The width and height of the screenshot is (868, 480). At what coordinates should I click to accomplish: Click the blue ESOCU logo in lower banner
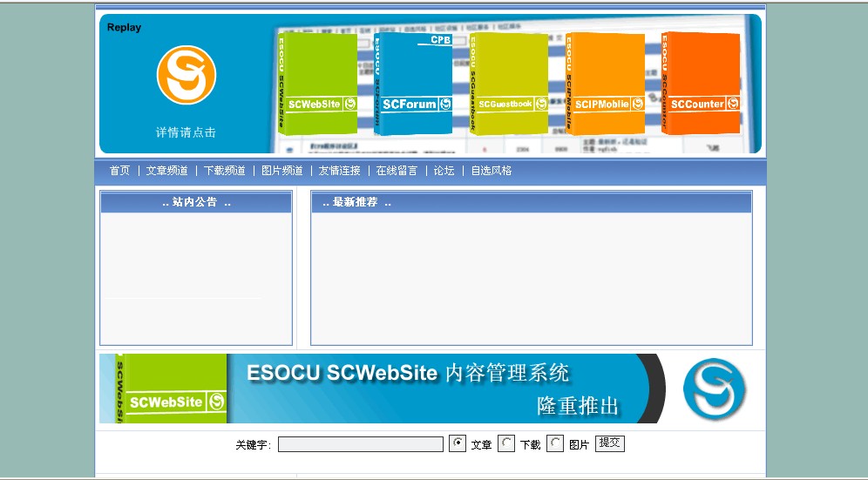pos(714,389)
